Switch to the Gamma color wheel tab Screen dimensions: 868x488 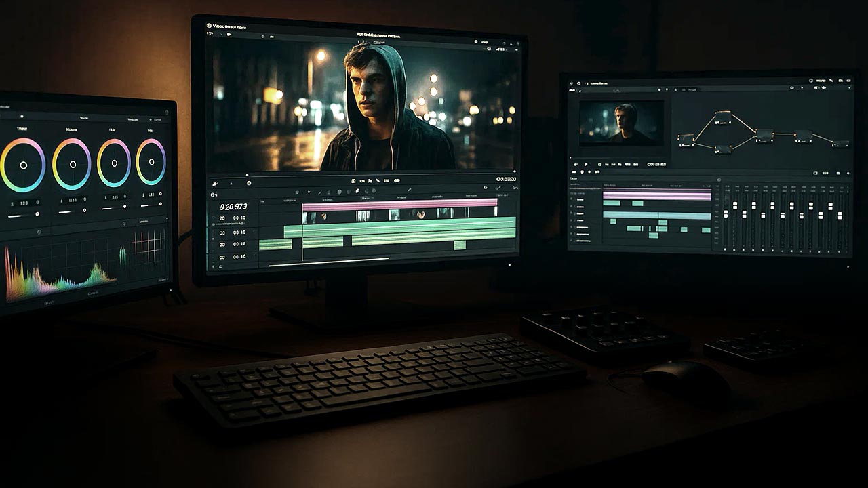(71, 129)
